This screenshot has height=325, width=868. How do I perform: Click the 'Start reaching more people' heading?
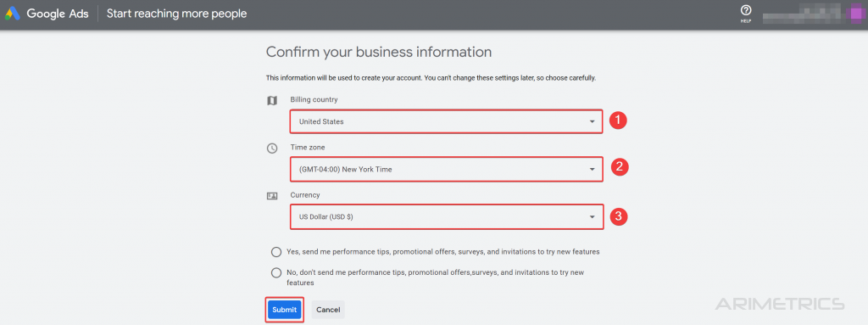point(176,14)
